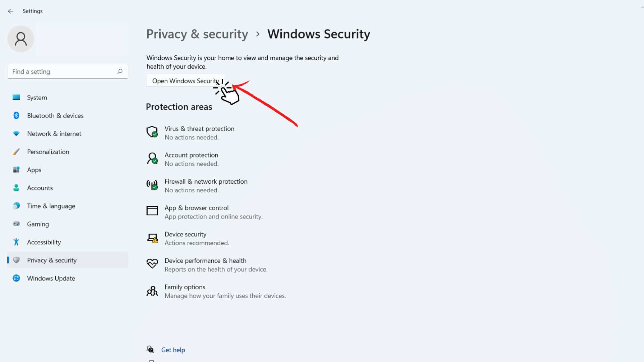
Task: Click the back arrow navigation button
Action: (x=11, y=11)
